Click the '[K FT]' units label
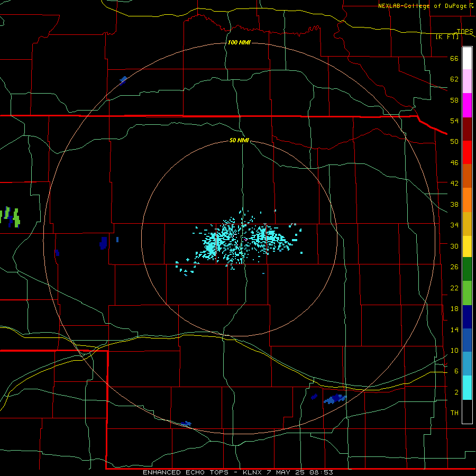 coord(447,36)
